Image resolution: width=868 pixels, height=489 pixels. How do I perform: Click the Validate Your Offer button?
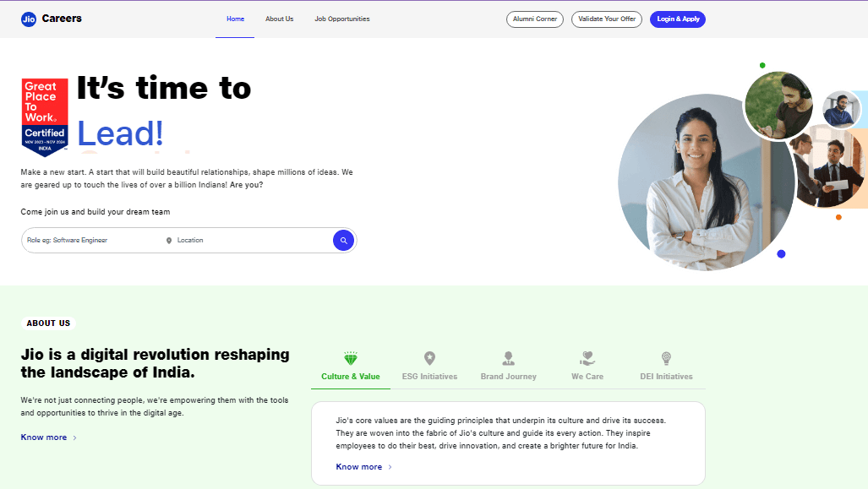coord(606,19)
